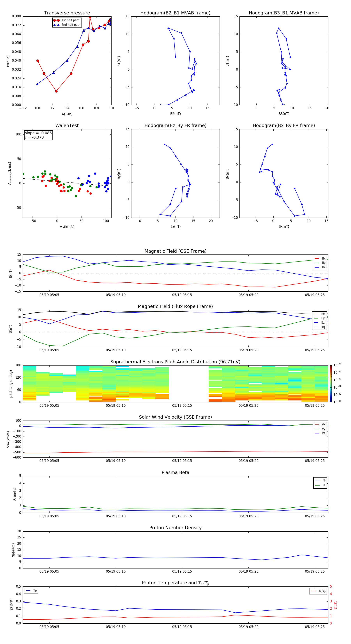Click the 'V_A(km/s)' x-axis label
Screen dimensions: 351x644
67,227
